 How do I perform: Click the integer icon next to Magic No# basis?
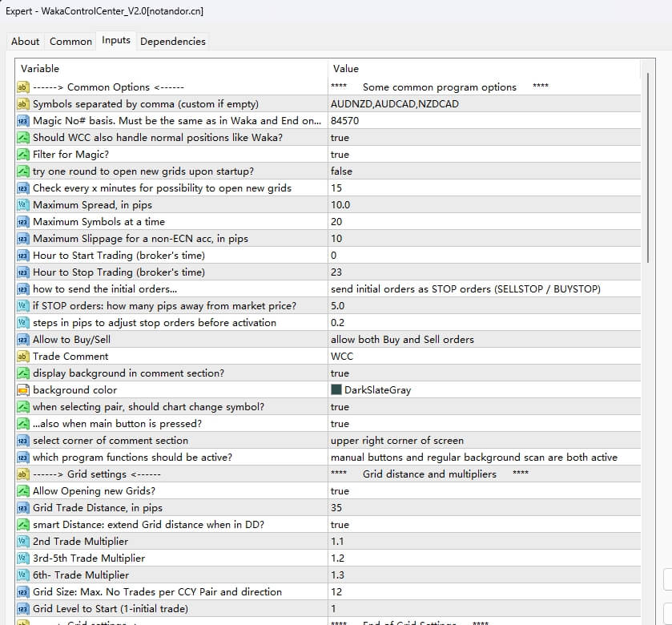[x=23, y=121]
